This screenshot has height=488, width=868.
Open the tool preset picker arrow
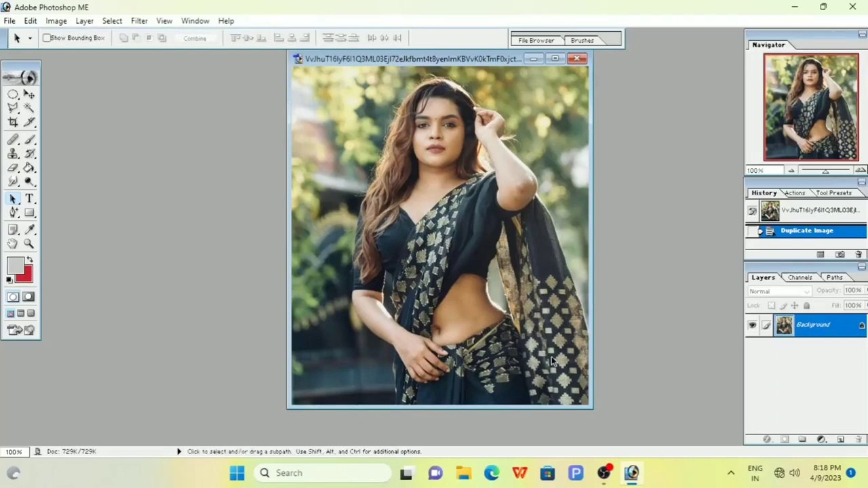tap(30, 38)
